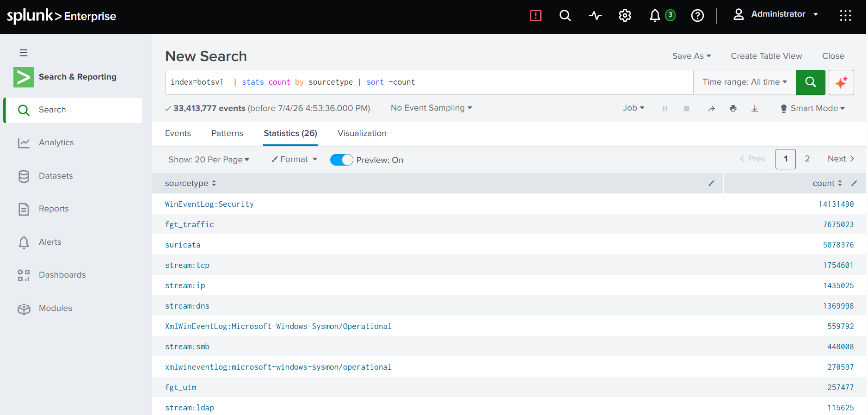Screen dimensions: 868x415
Task: Pause the search job
Action: click(x=665, y=108)
